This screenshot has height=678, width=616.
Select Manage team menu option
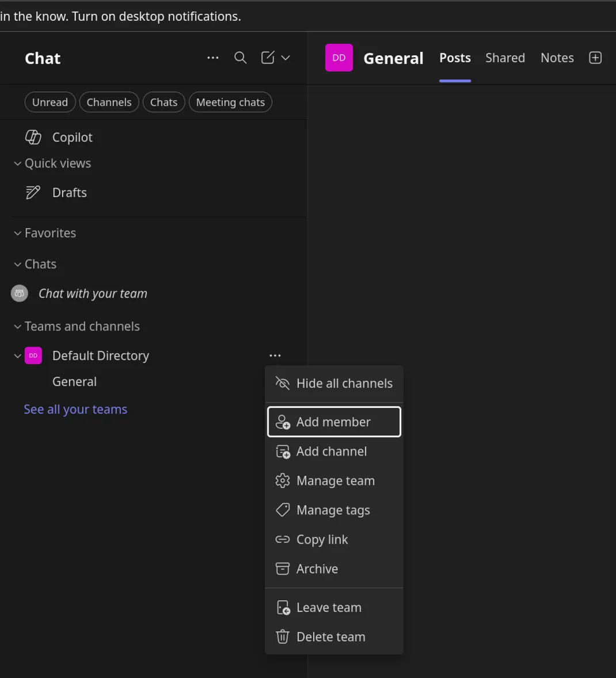tap(334, 480)
